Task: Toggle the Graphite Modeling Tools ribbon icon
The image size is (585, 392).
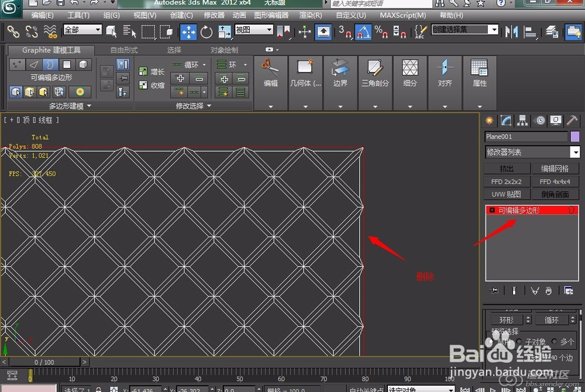Action: pyautogui.click(x=573, y=32)
